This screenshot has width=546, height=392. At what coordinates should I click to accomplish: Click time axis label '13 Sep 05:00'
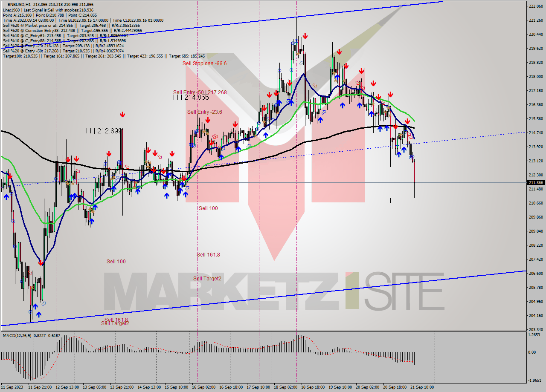coord(94,387)
